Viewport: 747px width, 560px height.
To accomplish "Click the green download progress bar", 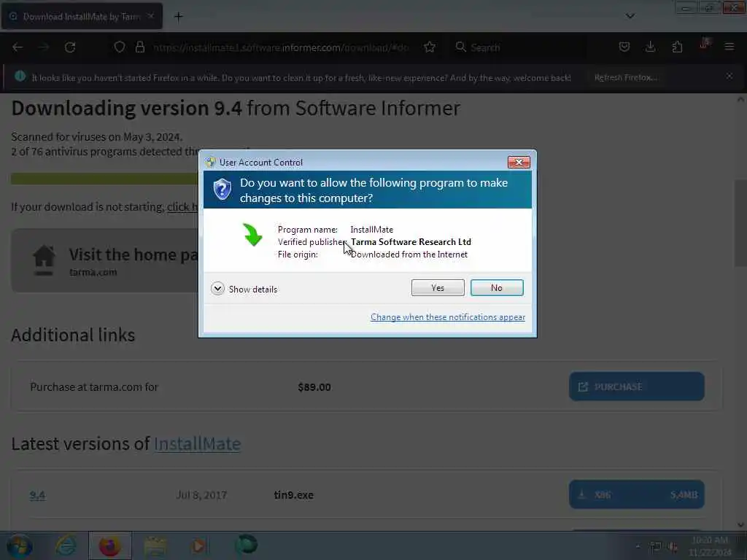I will click(105, 179).
